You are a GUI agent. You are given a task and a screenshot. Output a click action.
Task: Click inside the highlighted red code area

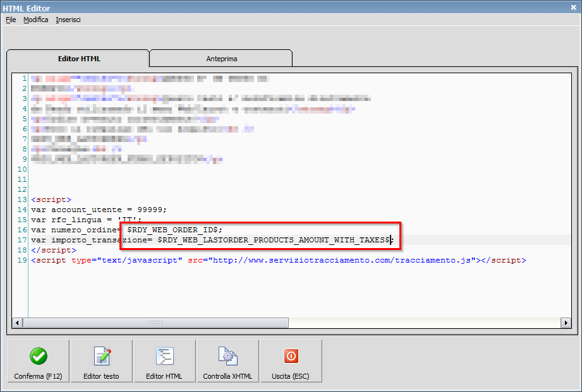pos(259,234)
